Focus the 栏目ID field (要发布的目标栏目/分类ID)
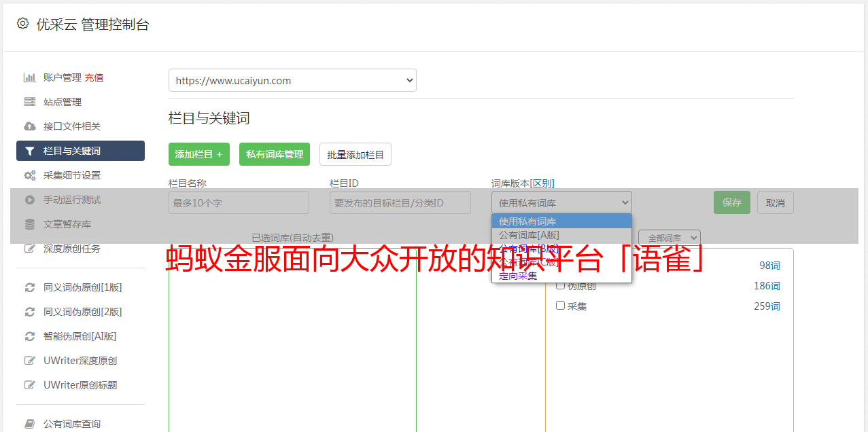 [400, 202]
